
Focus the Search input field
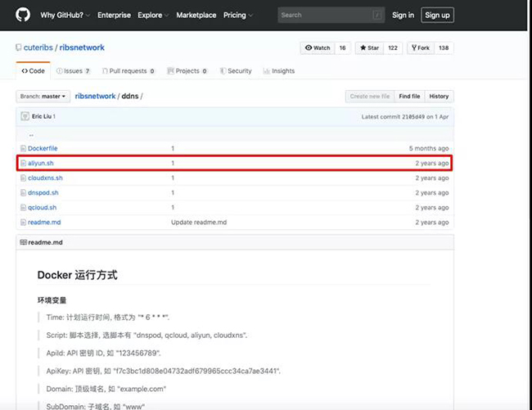click(331, 15)
